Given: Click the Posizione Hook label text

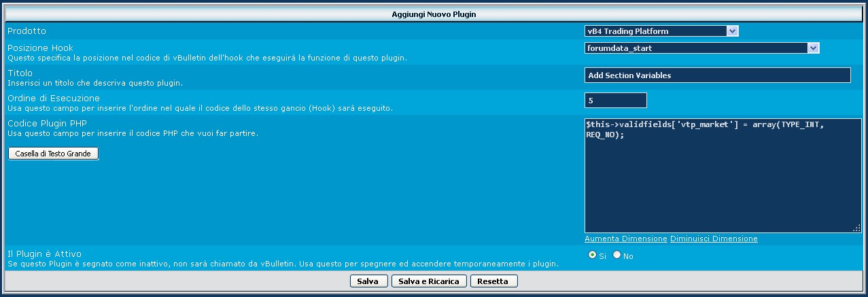Looking at the screenshot, I should 40,48.
